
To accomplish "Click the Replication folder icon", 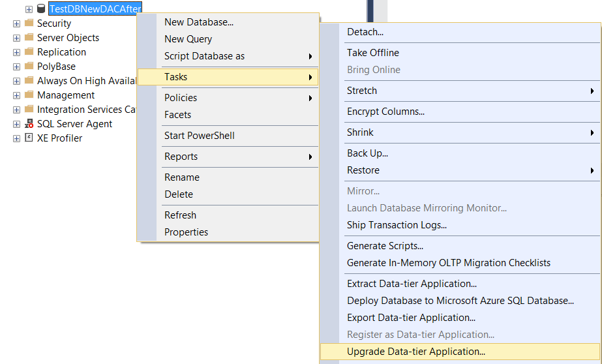I will 29,52.
